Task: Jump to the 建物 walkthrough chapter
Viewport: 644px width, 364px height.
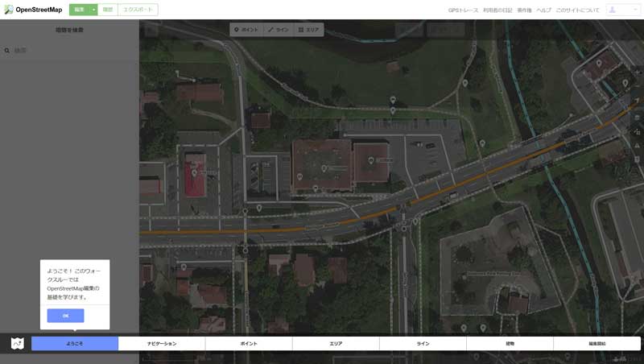Action: click(510, 343)
